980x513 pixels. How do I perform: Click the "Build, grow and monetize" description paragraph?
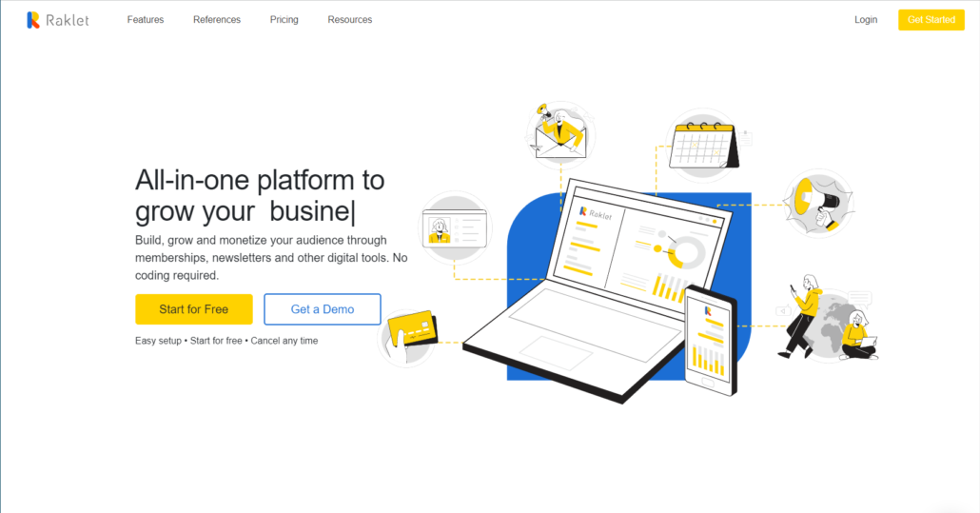coord(271,257)
